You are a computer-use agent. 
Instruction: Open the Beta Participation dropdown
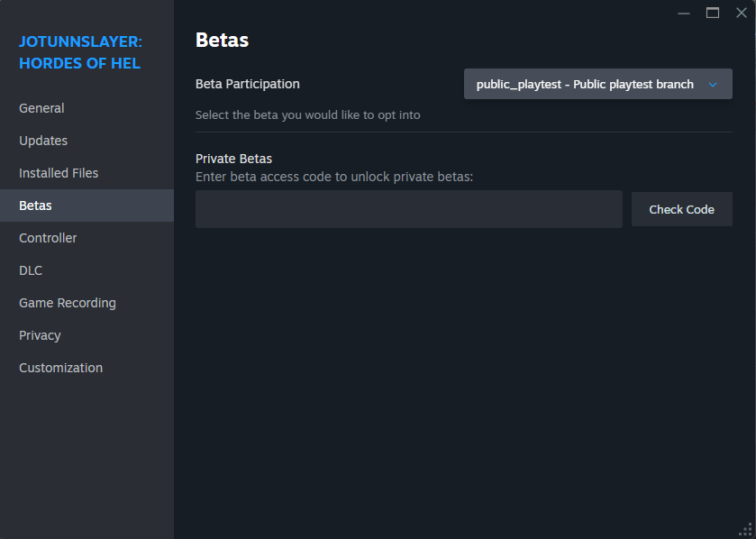(x=597, y=84)
